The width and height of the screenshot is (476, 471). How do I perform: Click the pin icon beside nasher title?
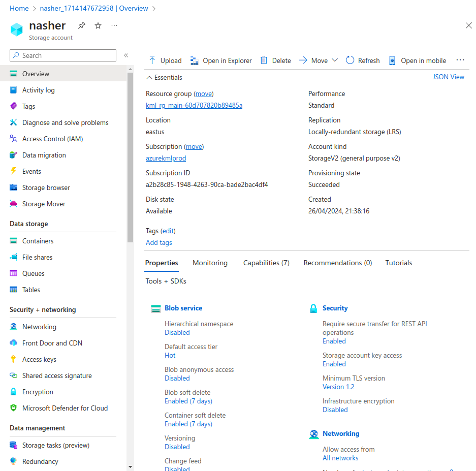81,25
